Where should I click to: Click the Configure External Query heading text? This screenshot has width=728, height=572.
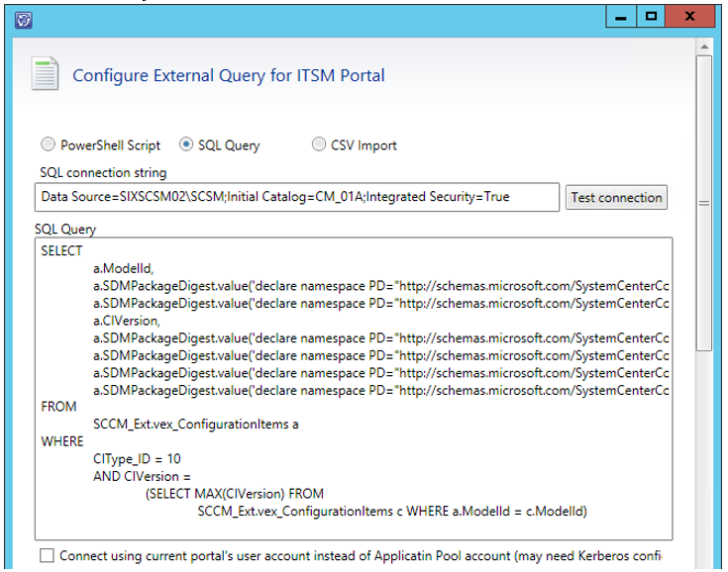pyautogui.click(x=229, y=75)
